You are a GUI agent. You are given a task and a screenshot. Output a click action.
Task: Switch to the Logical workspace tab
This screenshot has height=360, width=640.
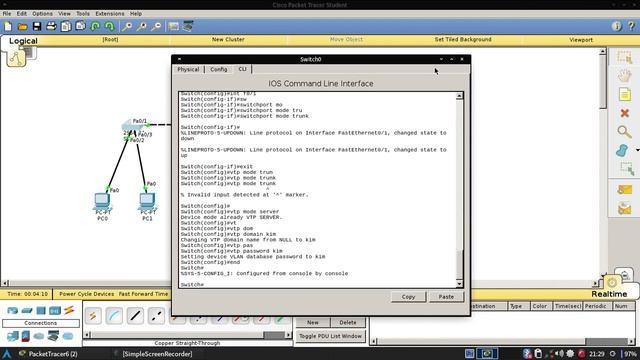tap(23, 41)
